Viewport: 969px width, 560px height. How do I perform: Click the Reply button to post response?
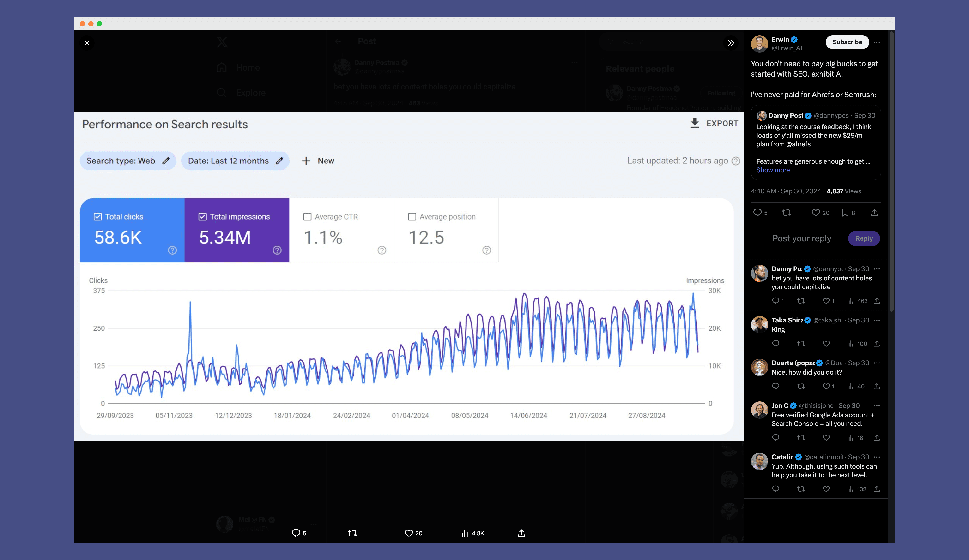[x=864, y=238]
